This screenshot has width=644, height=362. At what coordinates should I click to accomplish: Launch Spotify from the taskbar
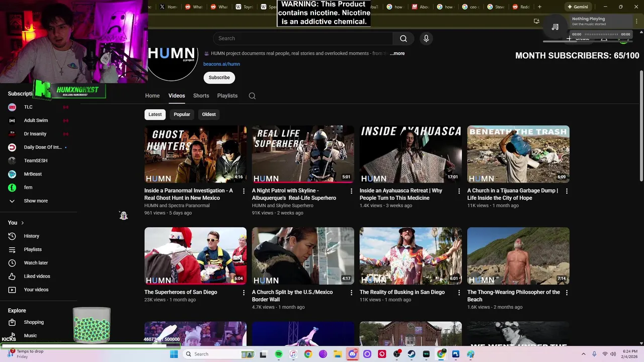point(279,354)
